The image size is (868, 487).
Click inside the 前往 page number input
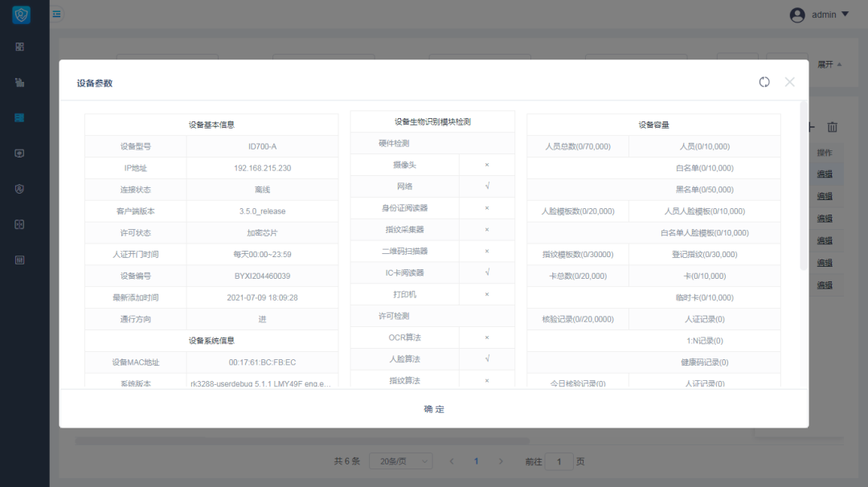(x=559, y=461)
